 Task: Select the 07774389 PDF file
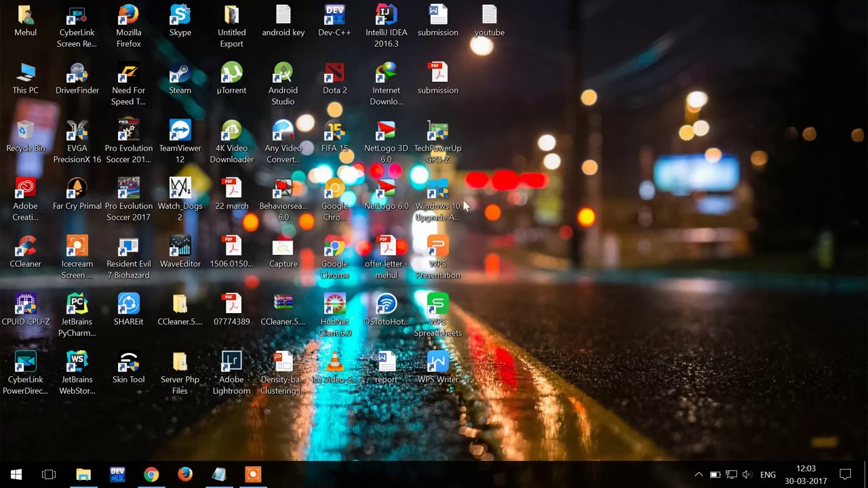(231, 310)
